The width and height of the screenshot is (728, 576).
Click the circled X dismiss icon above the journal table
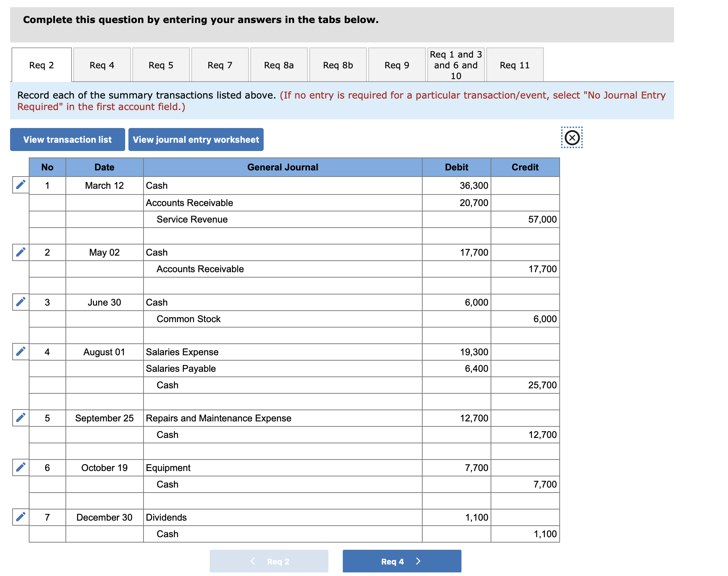tap(572, 138)
